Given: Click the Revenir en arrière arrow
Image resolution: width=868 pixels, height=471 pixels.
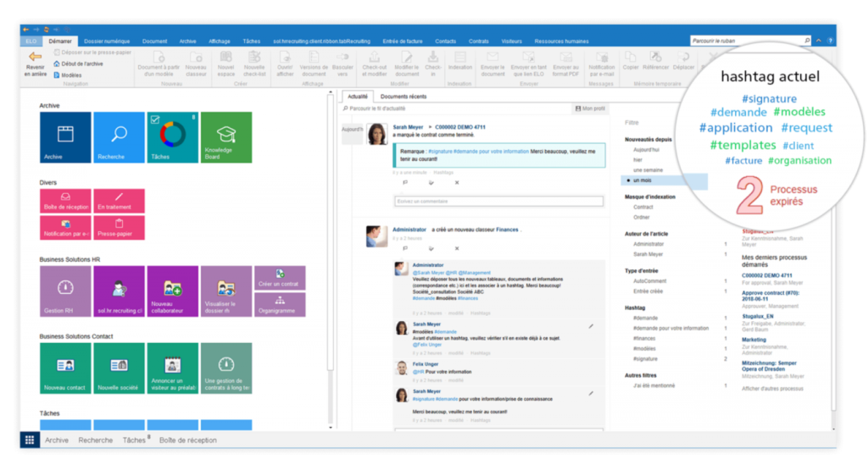Looking at the screenshot, I should coord(35,64).
